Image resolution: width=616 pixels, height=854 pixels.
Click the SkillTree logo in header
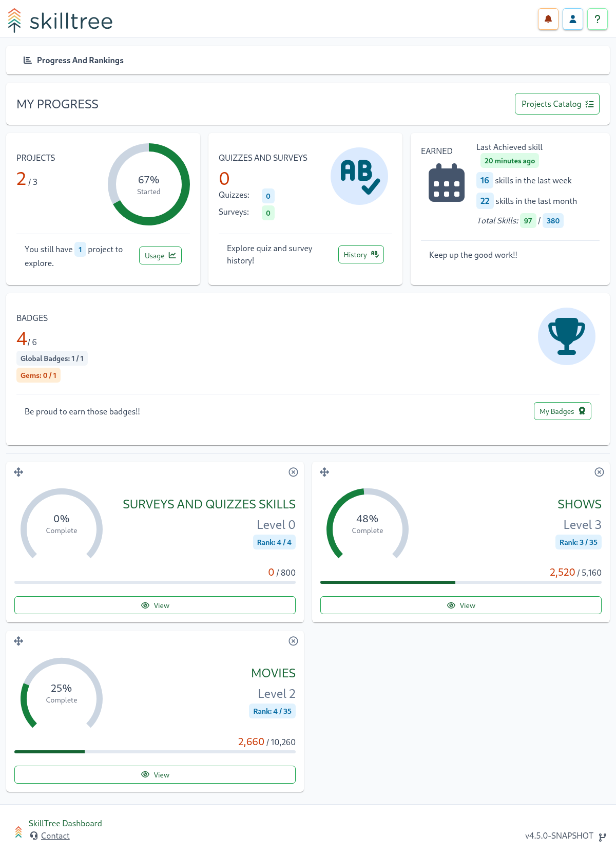pos(60,21)
